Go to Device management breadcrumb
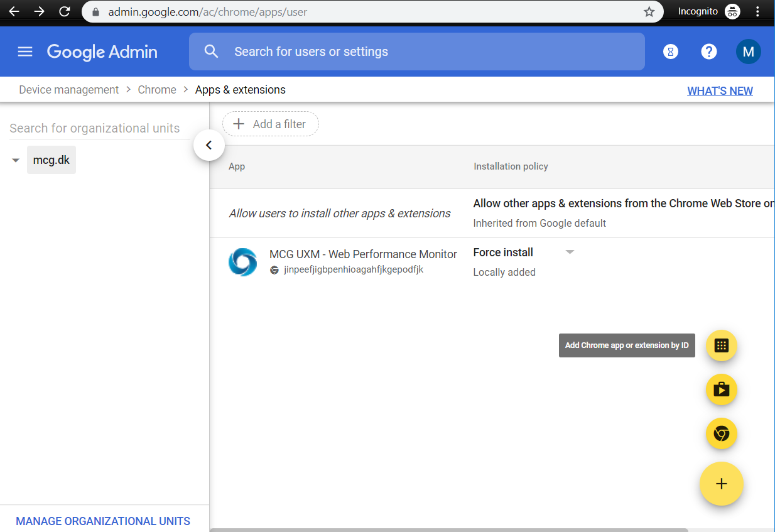775x532 pixels. (x=68, y=90)
